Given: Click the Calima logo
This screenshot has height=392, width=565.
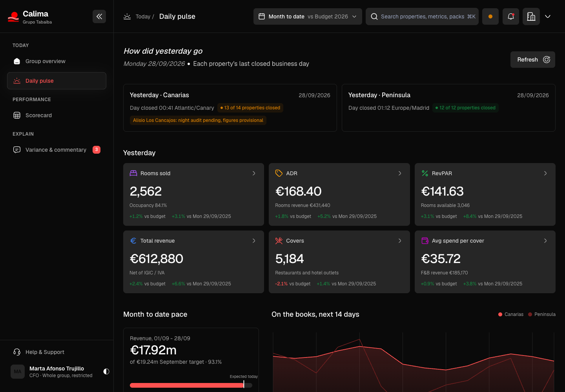Looking at the screenshot, I should click(x=13, y=16).
